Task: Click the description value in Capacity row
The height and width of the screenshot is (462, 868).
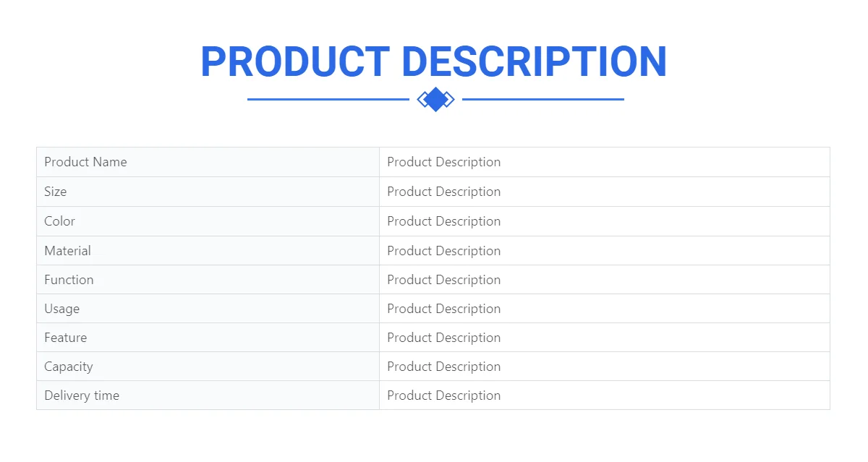Action: 443,367
